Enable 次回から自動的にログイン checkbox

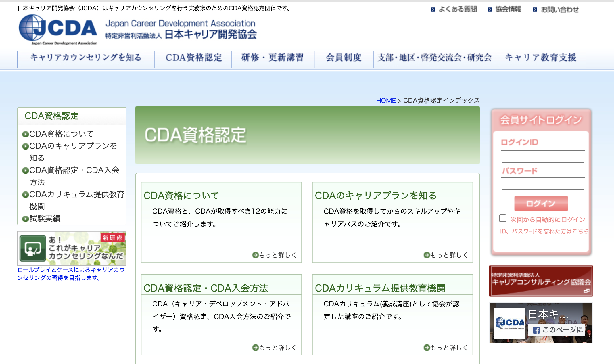tap(503, 218)
